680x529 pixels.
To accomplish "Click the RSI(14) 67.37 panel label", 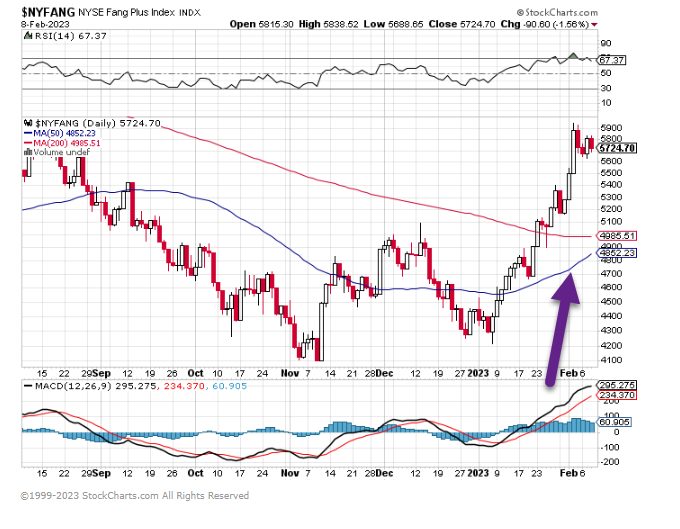I will pos(71,36).
